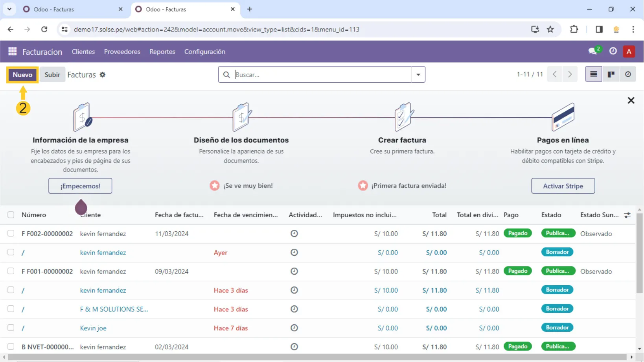Check the F & M SOLUTIONS row checkbox
Image resolution: width=644 pixels, height=362 pixels.
pos(11,309)
